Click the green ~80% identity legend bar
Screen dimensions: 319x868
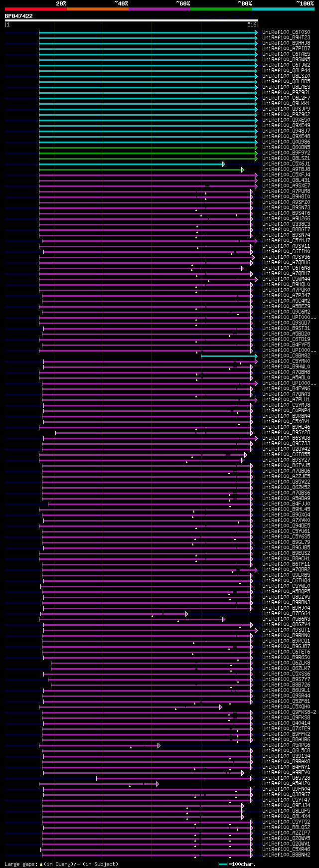pos(221,9)
